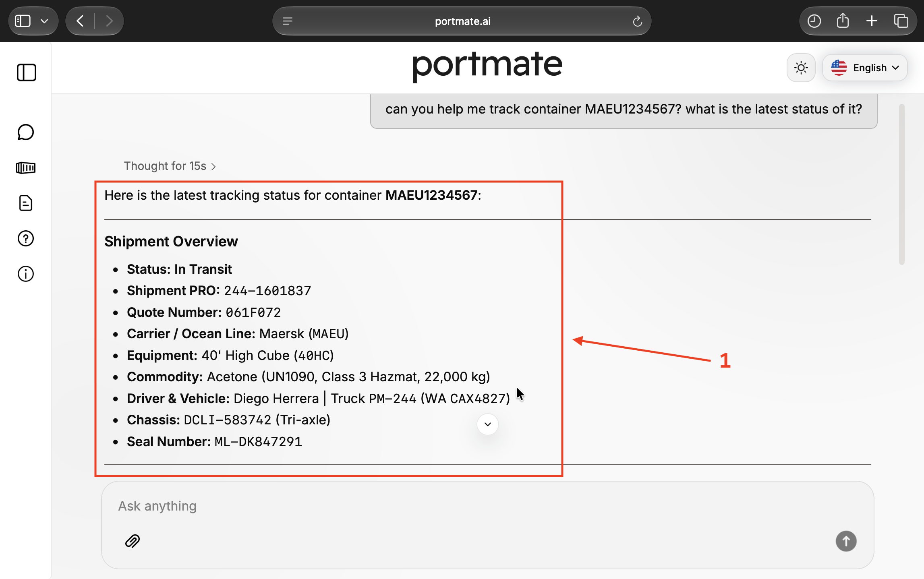Open the chat bubble icon in the sidebar

click(26, 132)
